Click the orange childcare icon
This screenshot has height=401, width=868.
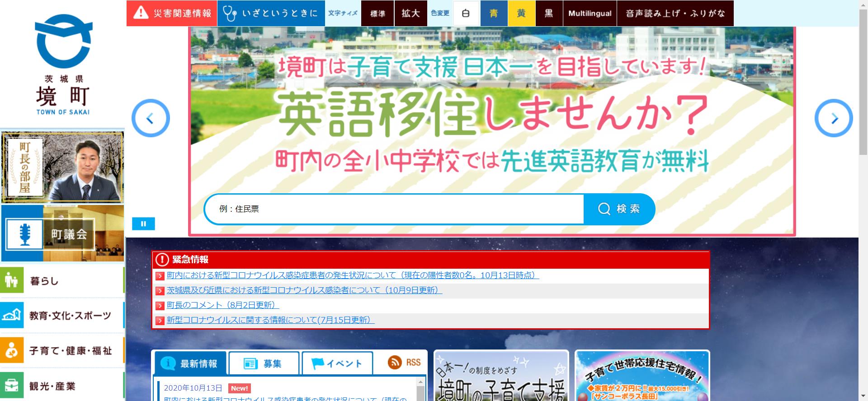pyautogui.click(x=12, y=350)
